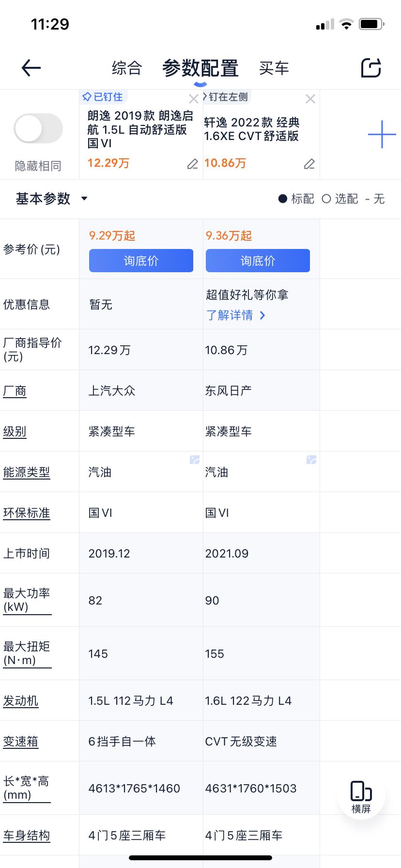
Task: Open 车身结构 parameter explanation
Action: pyautogui.click(x=27, y=836)
